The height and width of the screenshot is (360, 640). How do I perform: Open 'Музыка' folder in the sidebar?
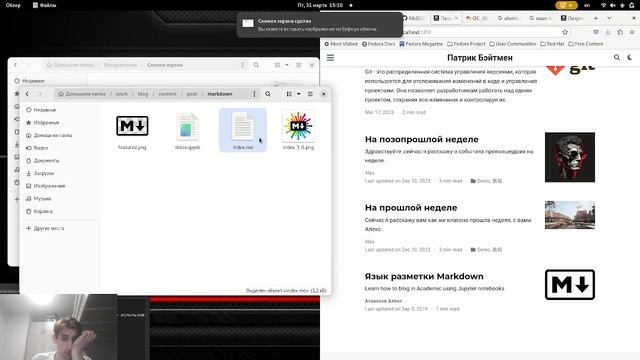coord(39,198)
